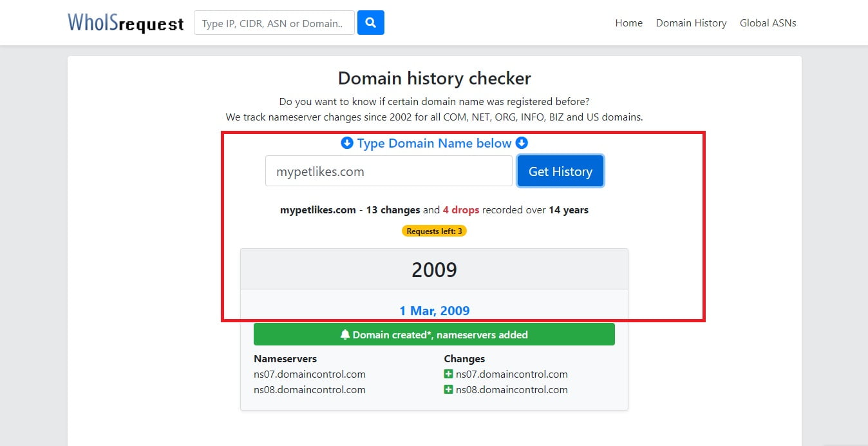Click the '13 changes' text

click(x=393, y=210)
